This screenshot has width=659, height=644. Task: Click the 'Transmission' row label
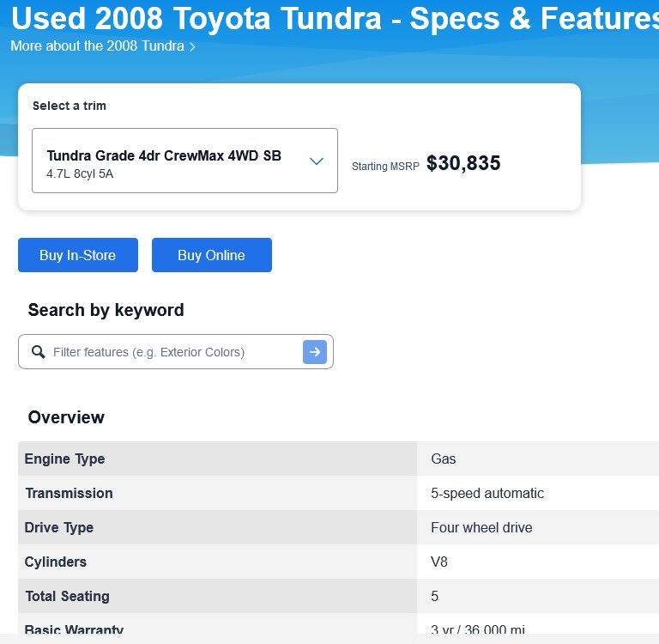pos(69,493)
